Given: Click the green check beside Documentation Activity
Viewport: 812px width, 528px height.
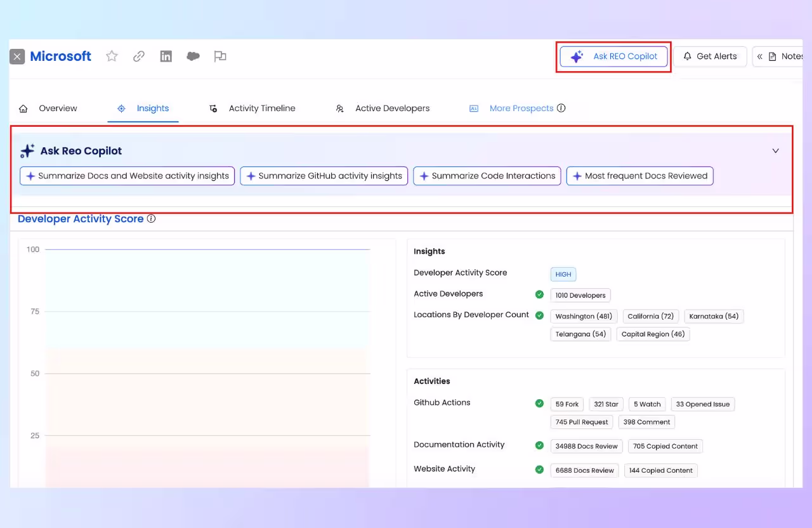Looking at the screenshot, I should [x=539, y=445].
